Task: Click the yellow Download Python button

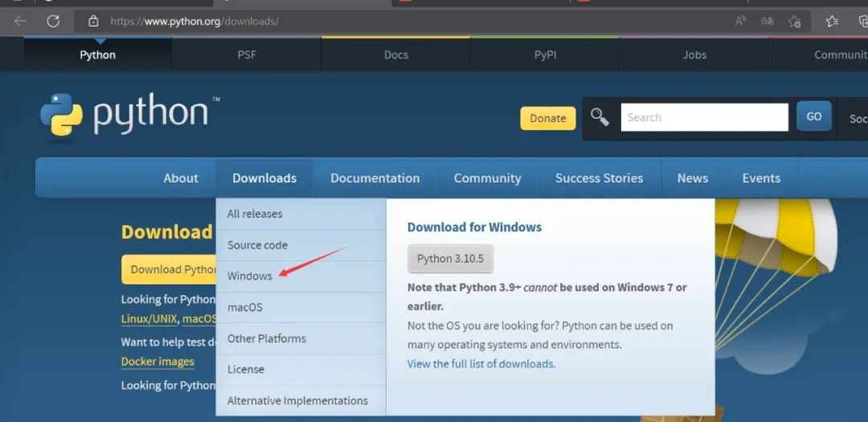Action: click(x=169, y=269)
